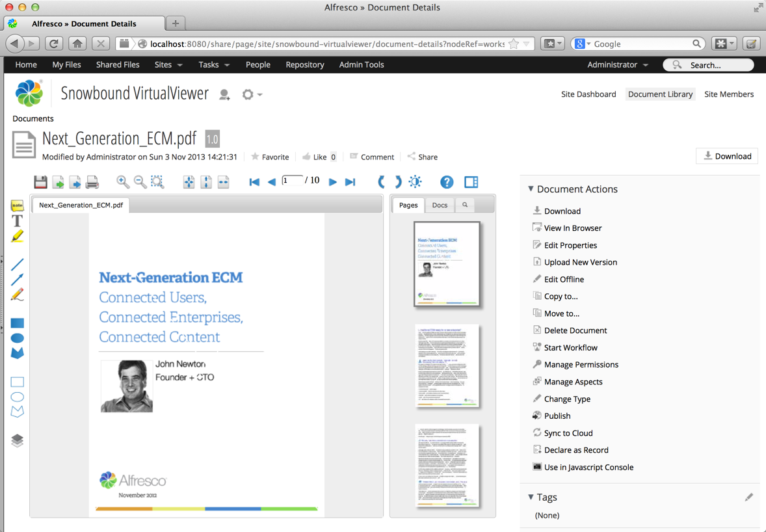Open the Sites dropdown menu
766x532 pixels.
click(168, 64)
